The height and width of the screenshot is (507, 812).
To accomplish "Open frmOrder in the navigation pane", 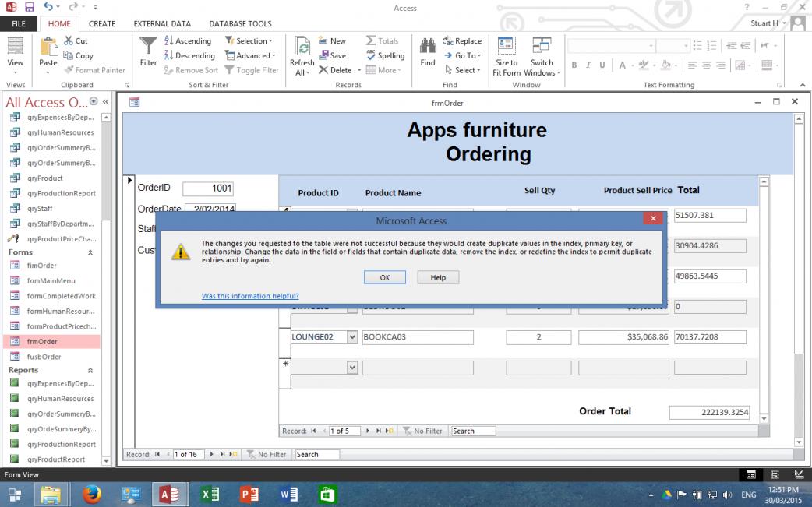I will click(51, 341).
